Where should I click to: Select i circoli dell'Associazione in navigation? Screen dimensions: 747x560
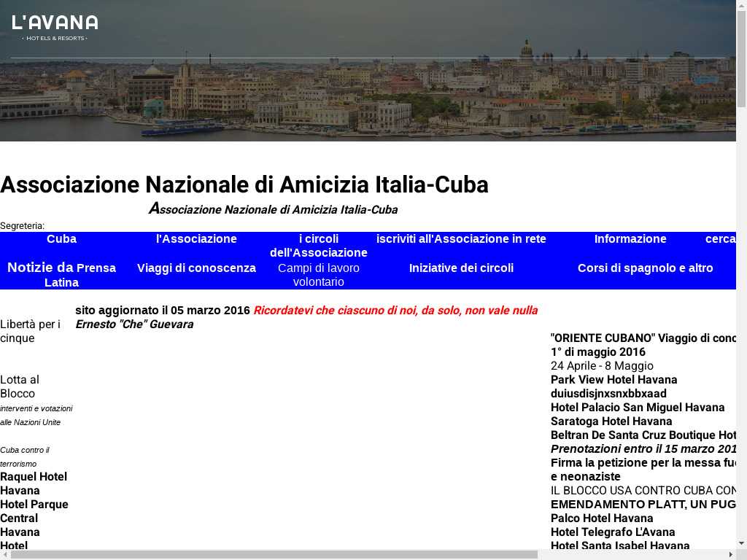[x=318, y=246]
